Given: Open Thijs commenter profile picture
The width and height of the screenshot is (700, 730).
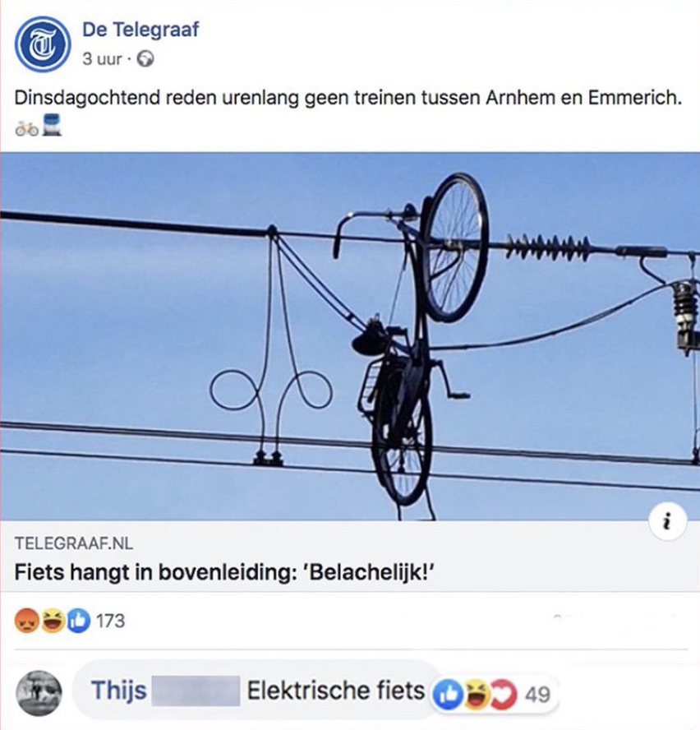Looking at the screenshot, I should [x=39, y=693].
